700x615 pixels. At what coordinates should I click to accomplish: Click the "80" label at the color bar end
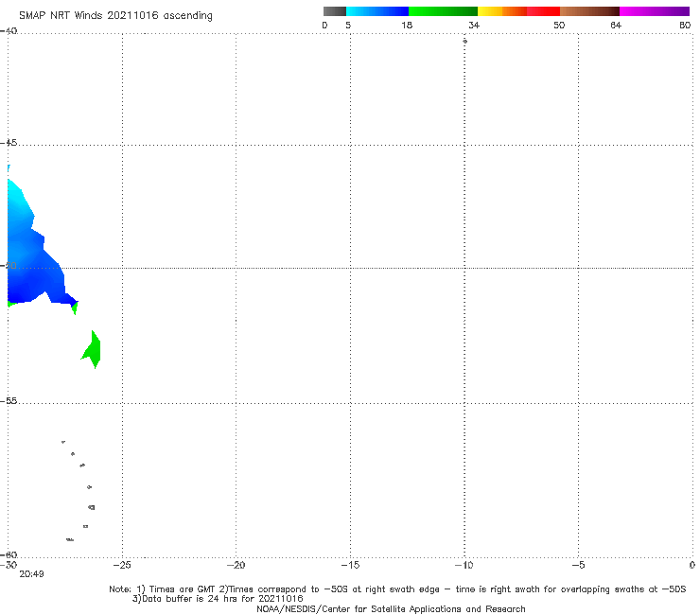pos(685,25)
